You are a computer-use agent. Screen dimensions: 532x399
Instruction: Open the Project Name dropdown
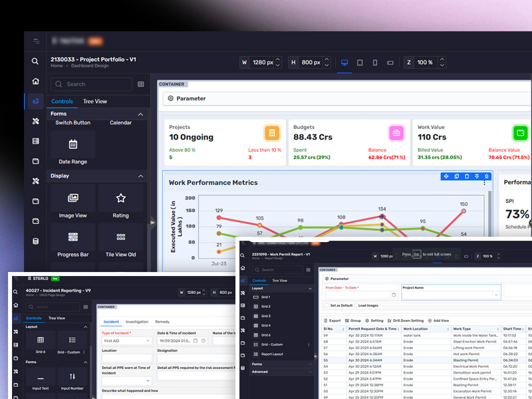(496, 295)
